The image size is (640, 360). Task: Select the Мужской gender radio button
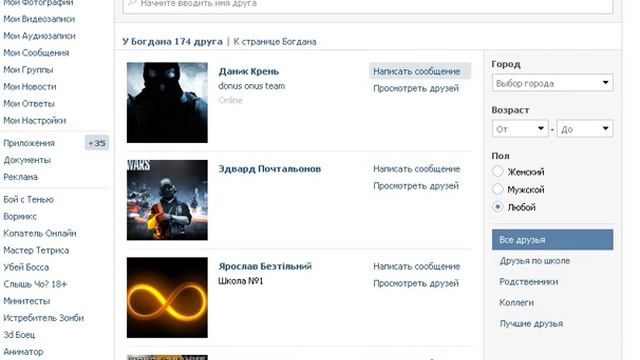coord(498,189)
